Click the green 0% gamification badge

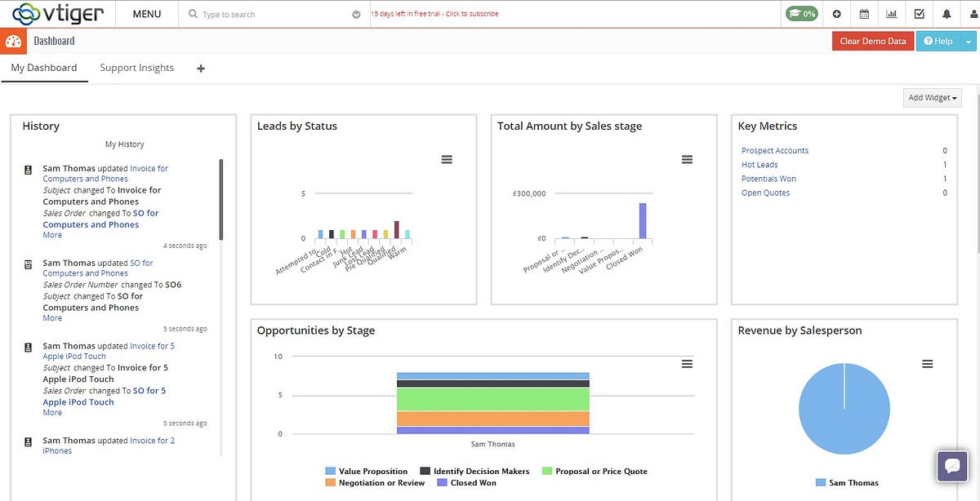[x=801, y=14]
